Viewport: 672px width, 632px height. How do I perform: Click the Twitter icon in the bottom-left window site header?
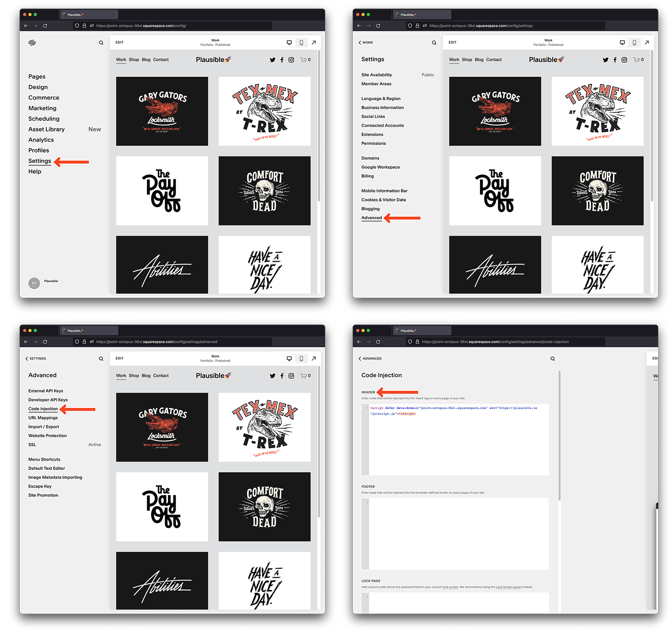pyautogui.click(x=273, y=376)
